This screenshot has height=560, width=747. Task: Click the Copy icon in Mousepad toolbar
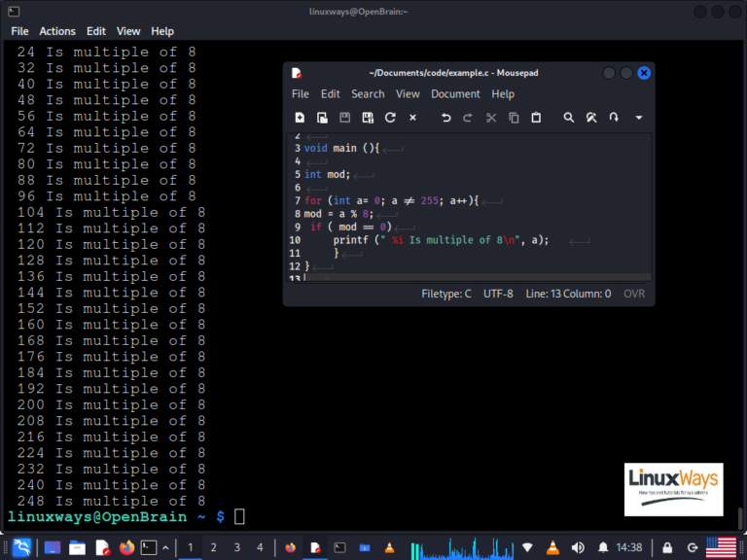click(514, 118)
